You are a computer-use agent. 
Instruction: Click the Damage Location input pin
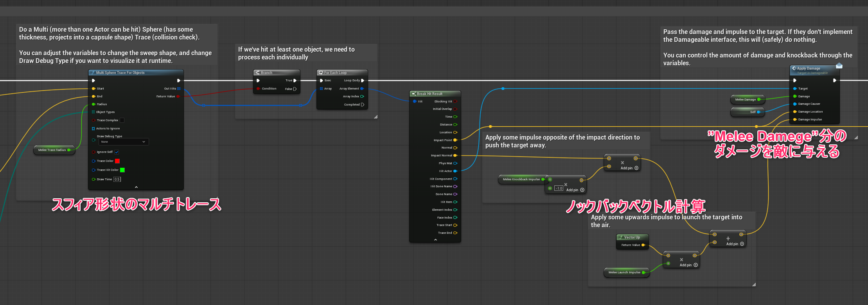coord(795,112)
